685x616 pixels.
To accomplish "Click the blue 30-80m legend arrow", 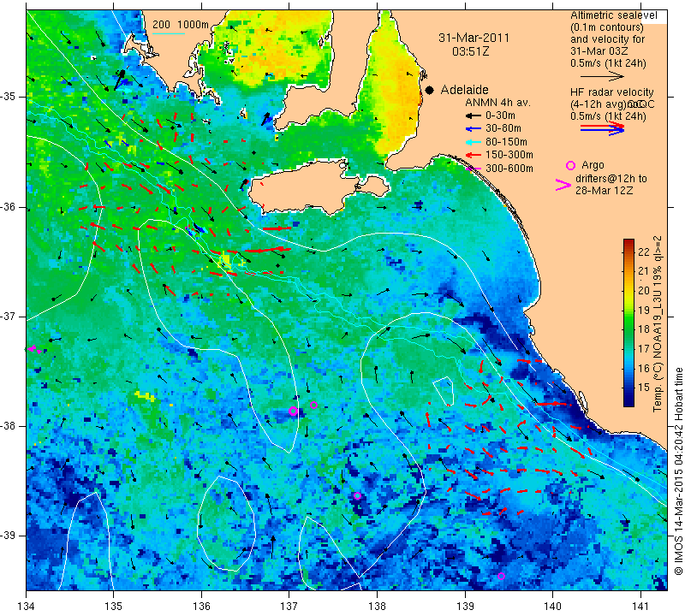I will (473, 129).
